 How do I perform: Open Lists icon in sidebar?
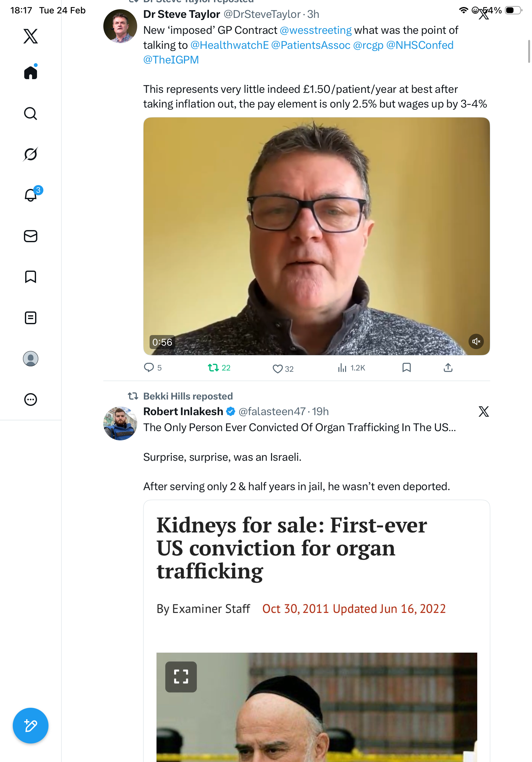coord(31,317)
